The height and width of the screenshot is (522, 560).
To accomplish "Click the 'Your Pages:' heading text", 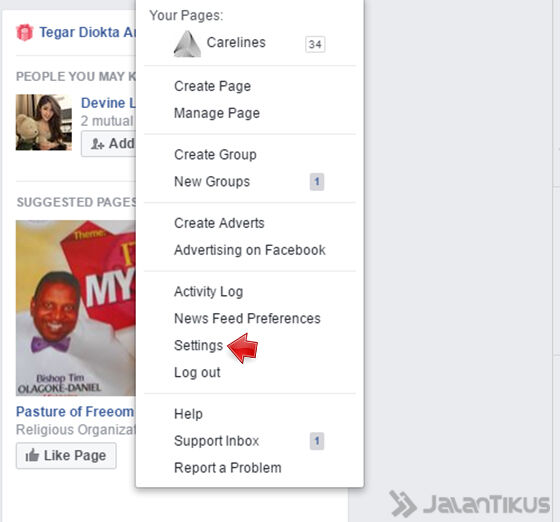I will (186, 15).
